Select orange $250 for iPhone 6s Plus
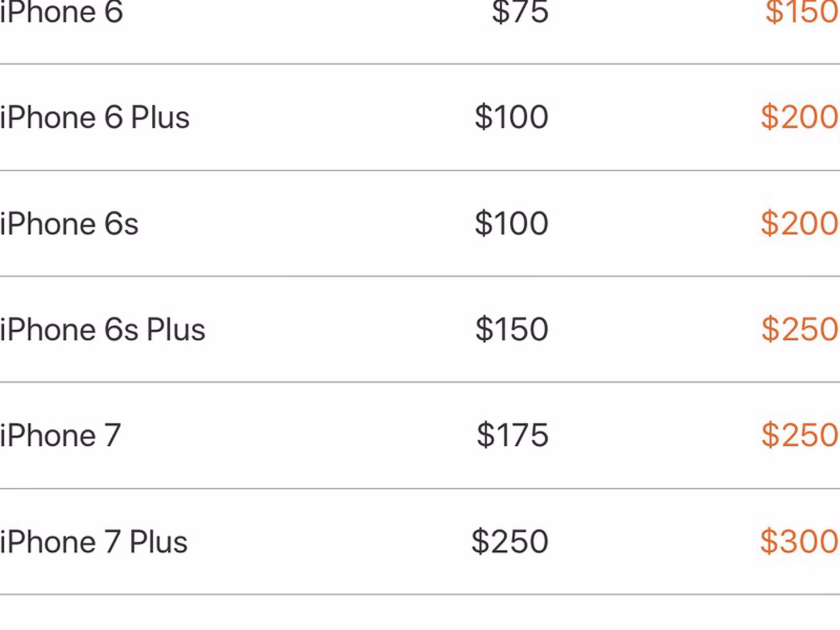 pyautogui.click(x=800, y=330)
